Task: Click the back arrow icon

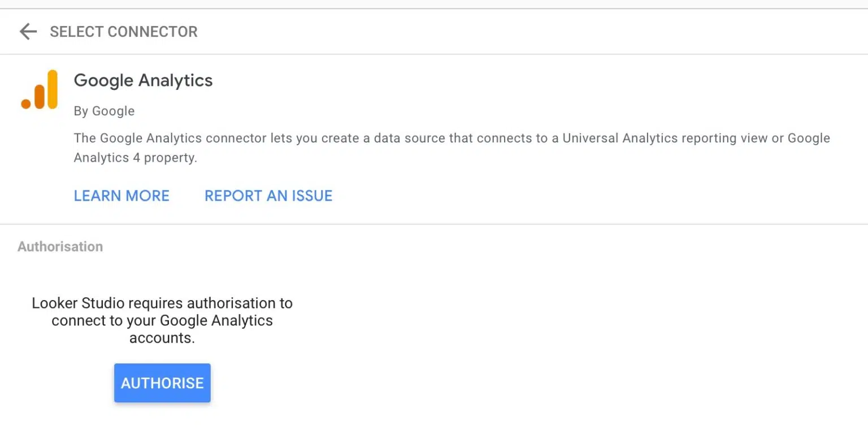Action: click(x=28, y=32)
